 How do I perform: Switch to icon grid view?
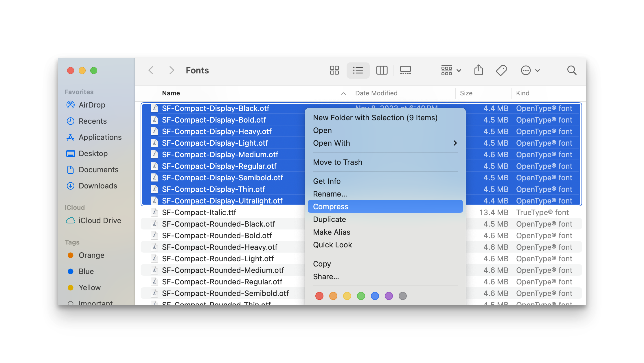334,70
